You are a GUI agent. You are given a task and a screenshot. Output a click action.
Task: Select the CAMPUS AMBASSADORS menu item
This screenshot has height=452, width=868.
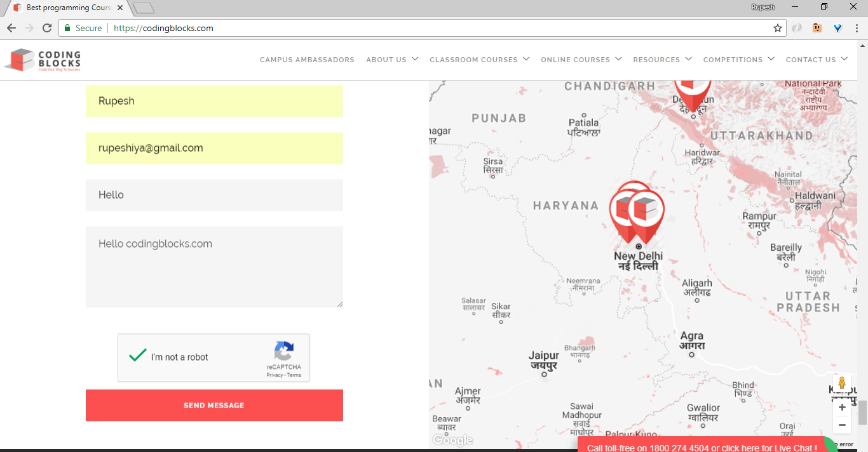point(307,59)
